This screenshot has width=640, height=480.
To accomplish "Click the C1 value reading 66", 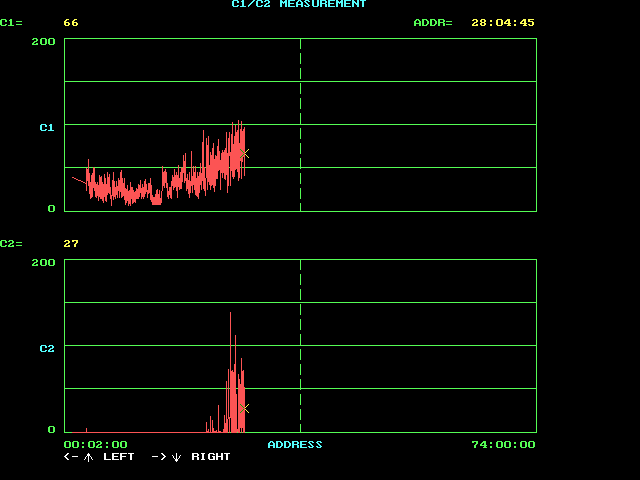I will click(71, 22).
